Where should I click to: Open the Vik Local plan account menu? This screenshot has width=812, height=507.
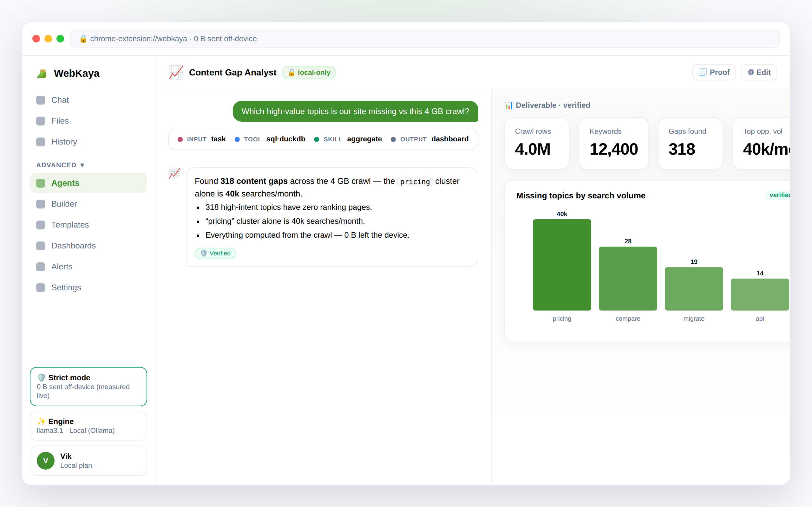point(88,460)
